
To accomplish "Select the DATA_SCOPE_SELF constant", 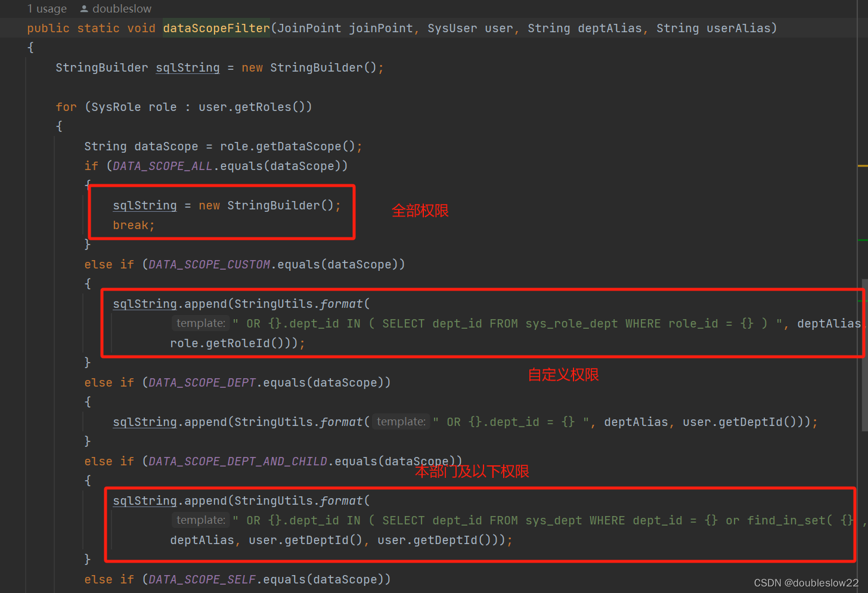I will (x=201, y=579).
